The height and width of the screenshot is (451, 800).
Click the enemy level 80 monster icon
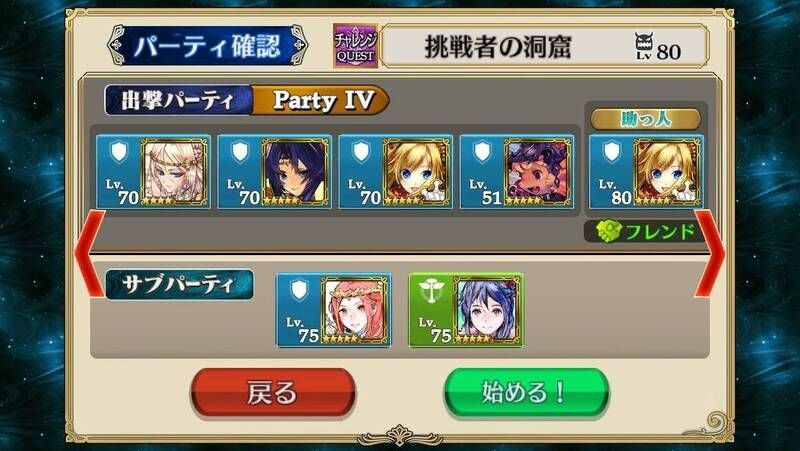(644, 45)
